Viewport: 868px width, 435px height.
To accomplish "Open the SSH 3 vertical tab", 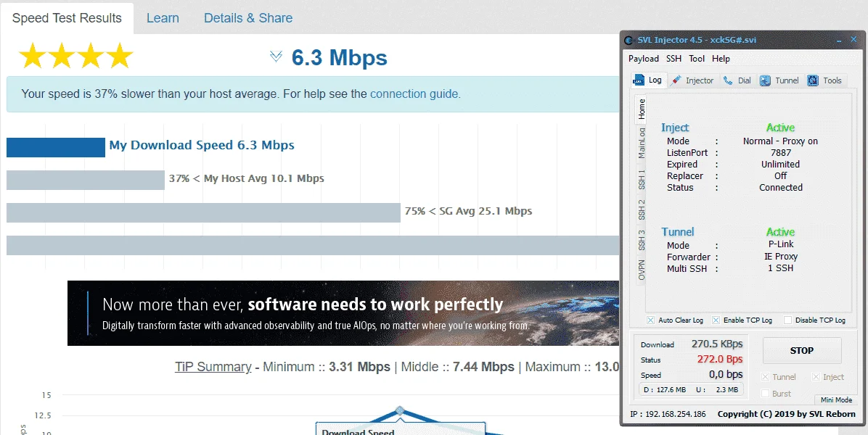I will 642,240.
